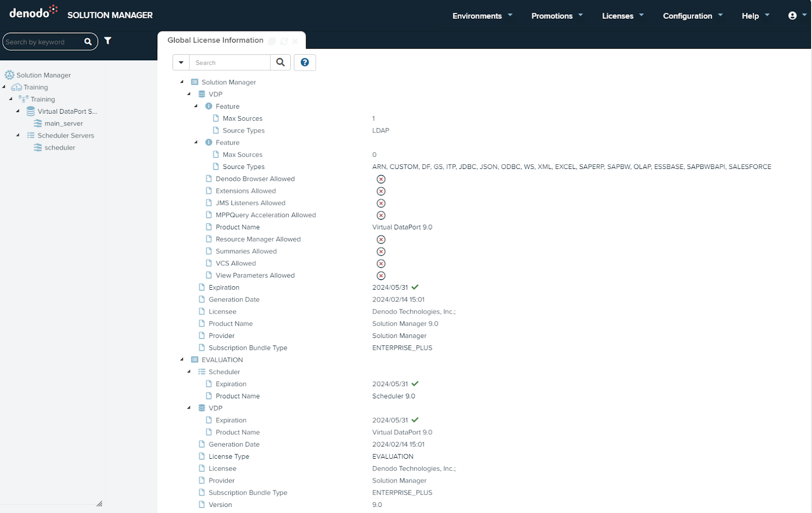The image size is (812, 513).
Task: Click the green check next to Scheduler Expiration date
Action: (x=415, y=384)
